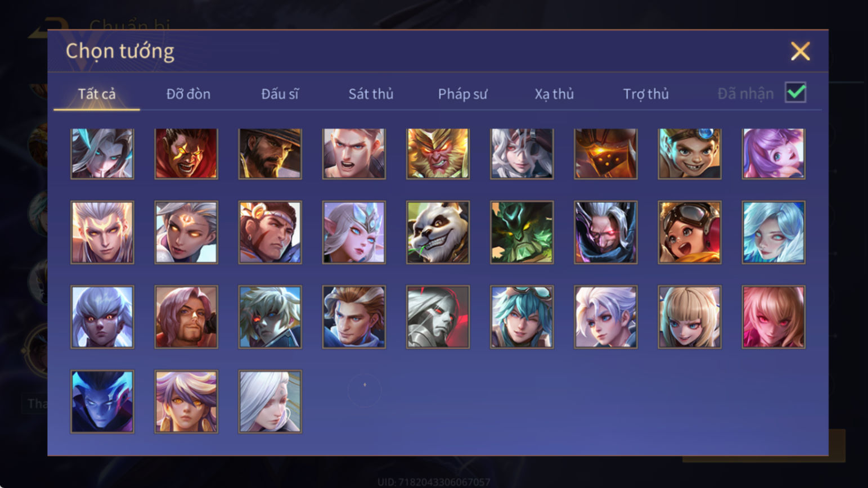The height and width of the screenshot is (488, 868).
Task: Go to the Trợ thủ tab
Action: click(x=646, y=94)
